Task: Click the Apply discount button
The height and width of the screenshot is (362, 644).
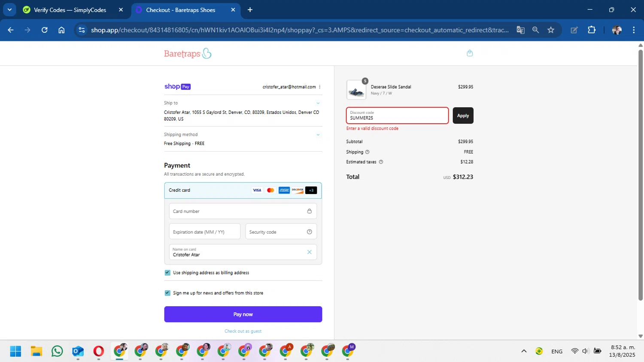Action: [x=463, y=116]
